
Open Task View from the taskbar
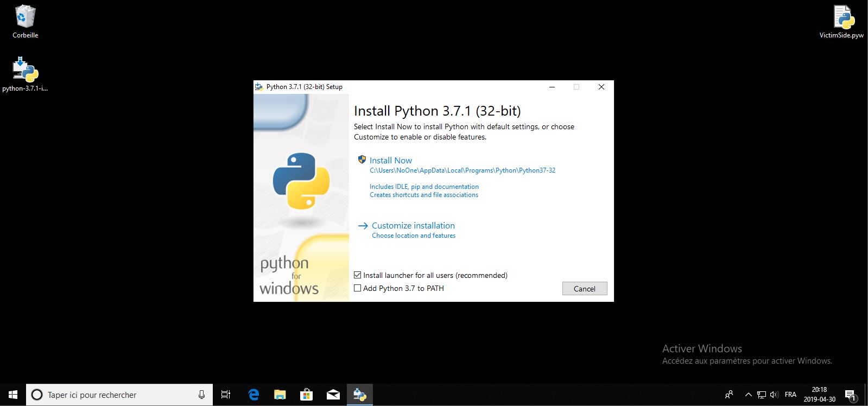[226, 395]
